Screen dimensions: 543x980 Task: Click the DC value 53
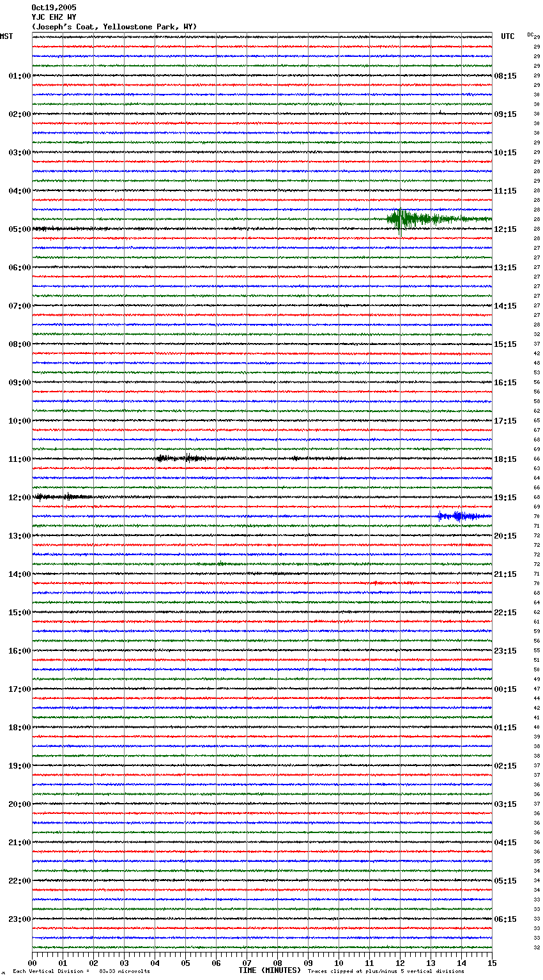coord(537,372)
